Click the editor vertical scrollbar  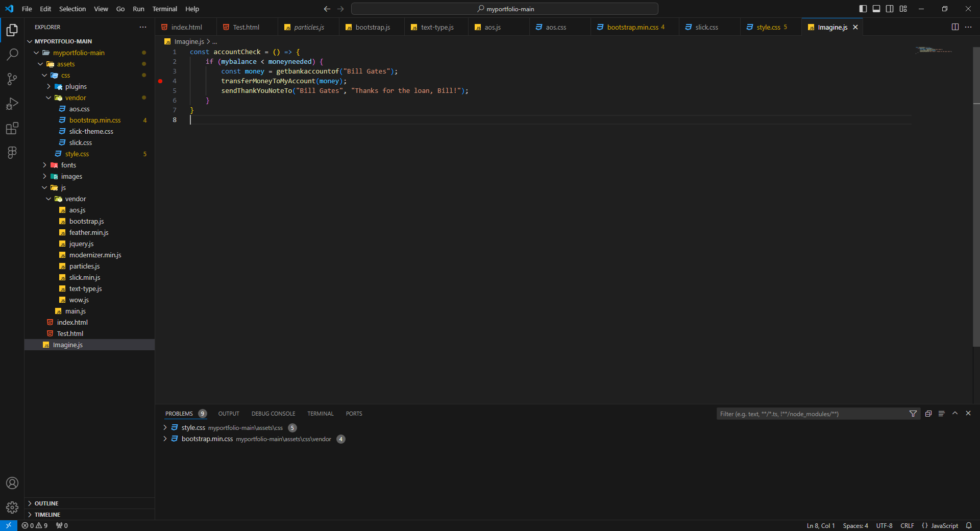coord(976,197)
